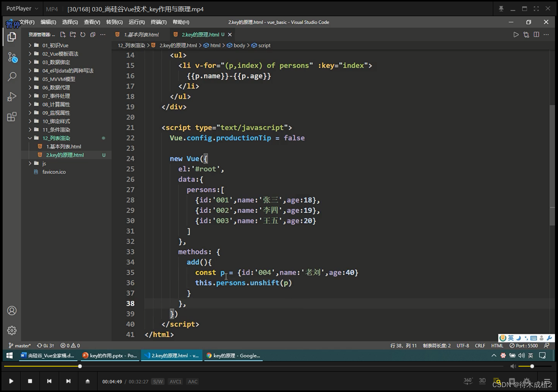Click the AAC audio codec indicator
The image size is (558, 392).
pos(193,381)
